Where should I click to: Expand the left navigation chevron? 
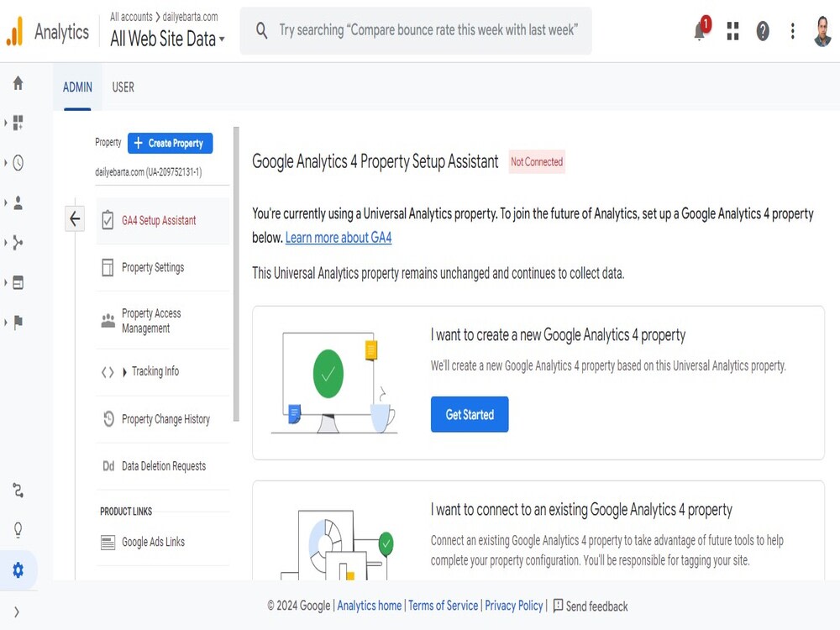pos(17,612)
